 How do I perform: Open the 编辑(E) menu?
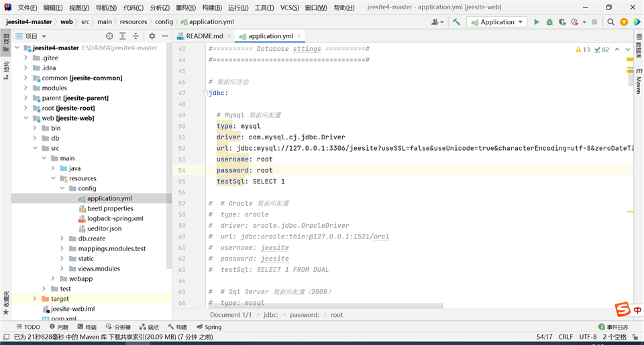tap(53, 7)
